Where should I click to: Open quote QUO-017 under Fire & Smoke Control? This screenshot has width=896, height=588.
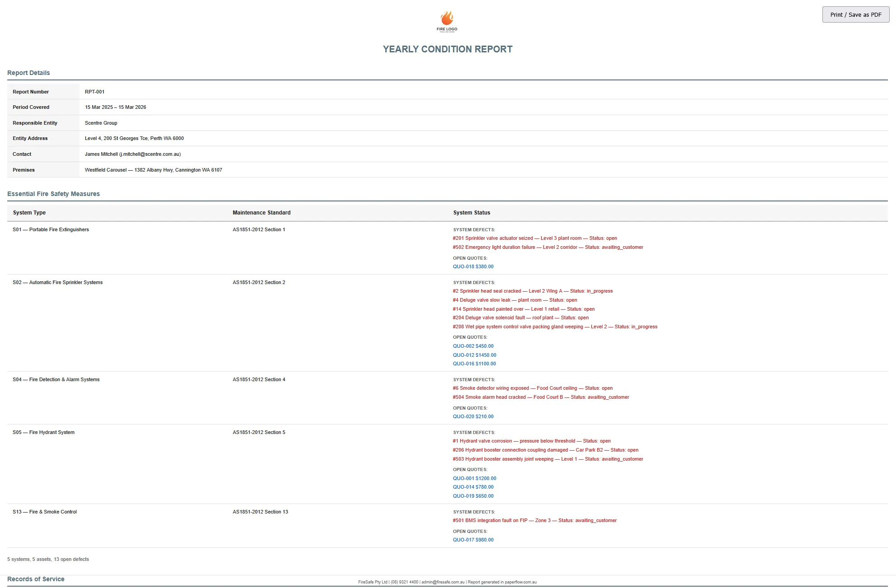pyautogui.click(x=473, y=539)
